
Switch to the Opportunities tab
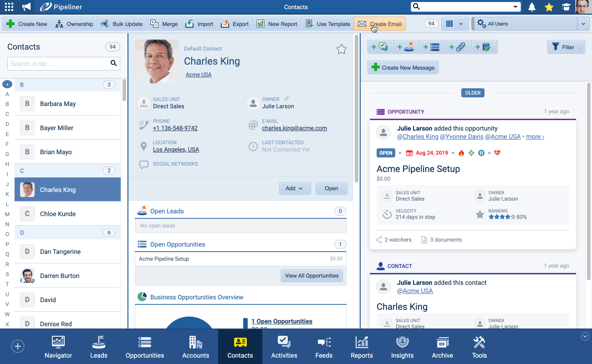pyautogui.click(x=145, y=348)
